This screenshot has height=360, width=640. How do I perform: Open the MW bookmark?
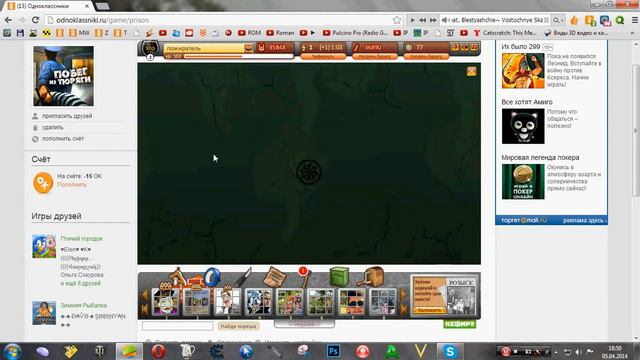(79, 33)
